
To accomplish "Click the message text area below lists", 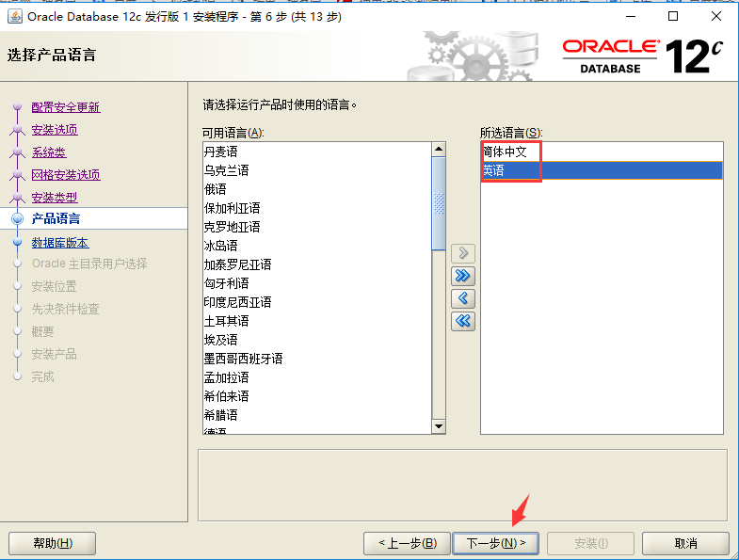I will point(462,486).
